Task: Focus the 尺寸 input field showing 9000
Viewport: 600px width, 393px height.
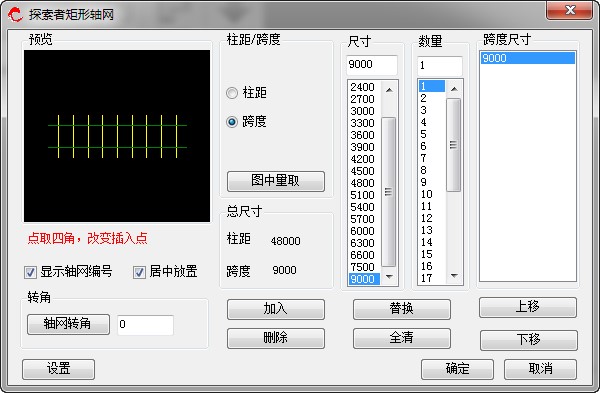Action: point(372,65)
